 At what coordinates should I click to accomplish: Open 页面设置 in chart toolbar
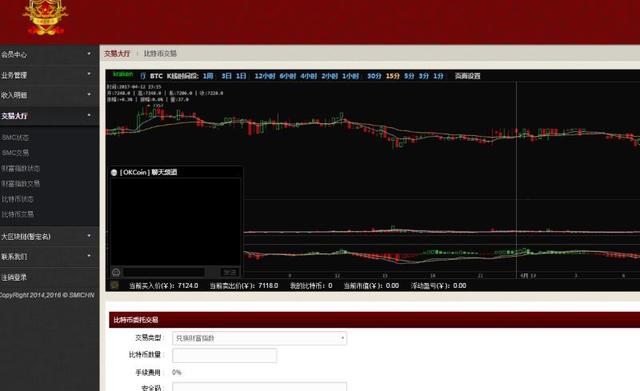point(468,76)
